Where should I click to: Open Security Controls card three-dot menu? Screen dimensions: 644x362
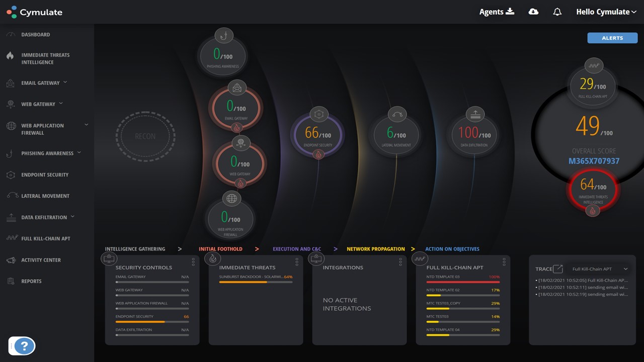(x=193, y=262)
